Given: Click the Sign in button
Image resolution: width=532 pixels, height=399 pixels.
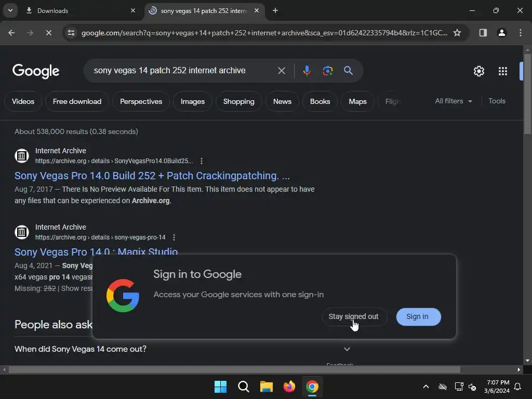Looking at the screenshot, I should point(418,316).
